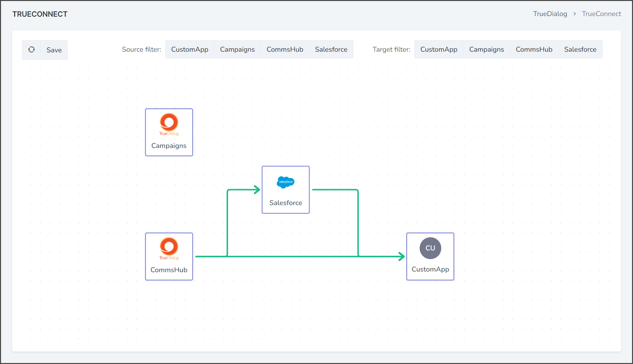Select the TrueDialog logo in CommsHub node
Screen dimensions: 633x364
point(169,249)
